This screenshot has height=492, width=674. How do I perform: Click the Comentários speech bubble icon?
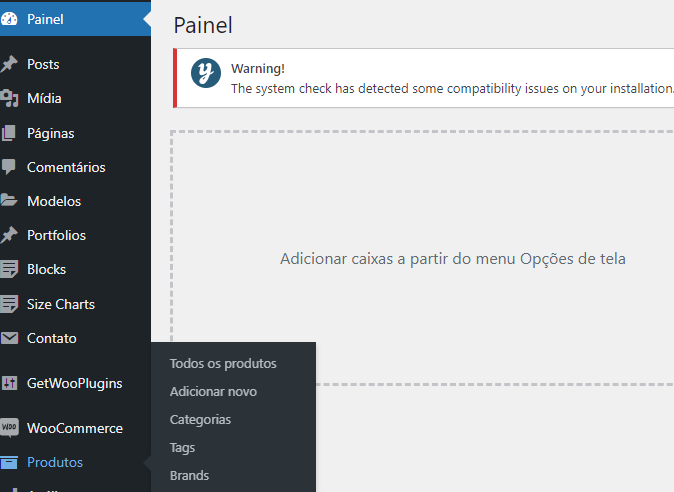[x=10, y=167]
